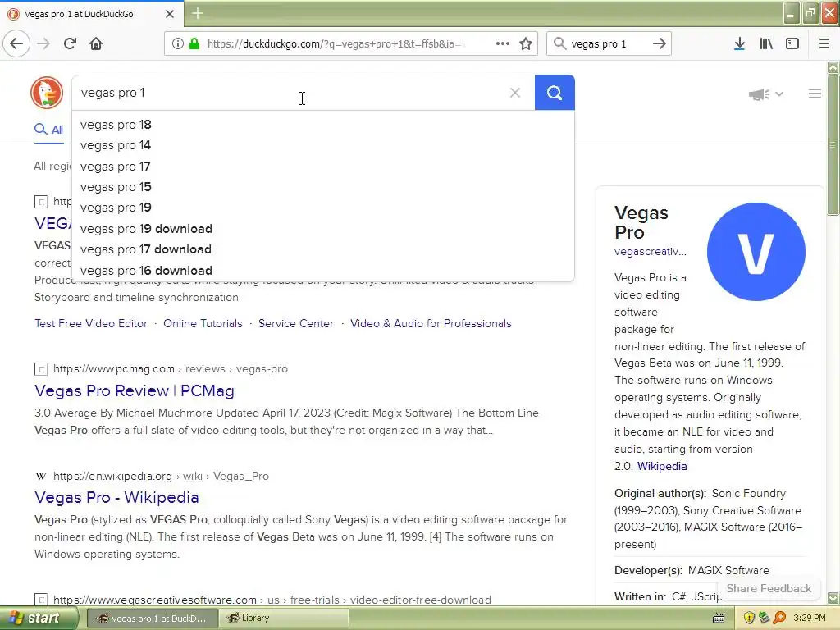
Task: Click the magnifier tray icon
Action: [779, 619]
